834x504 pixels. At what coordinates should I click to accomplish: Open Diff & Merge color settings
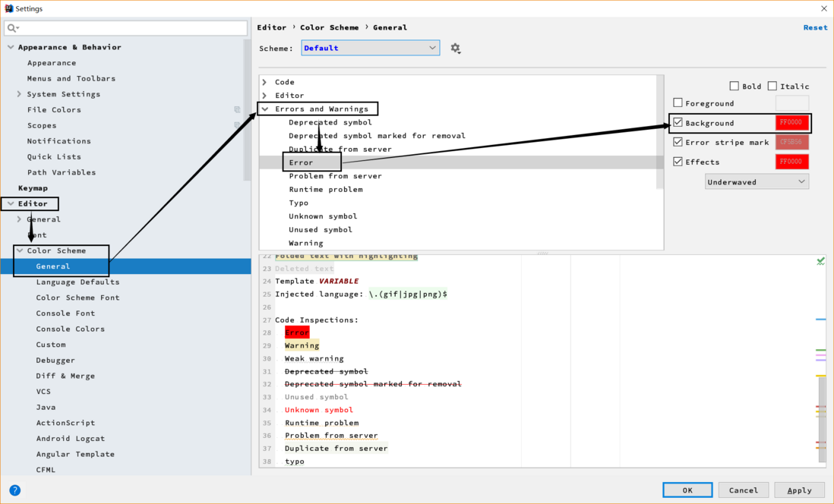(x=65, y=376)
